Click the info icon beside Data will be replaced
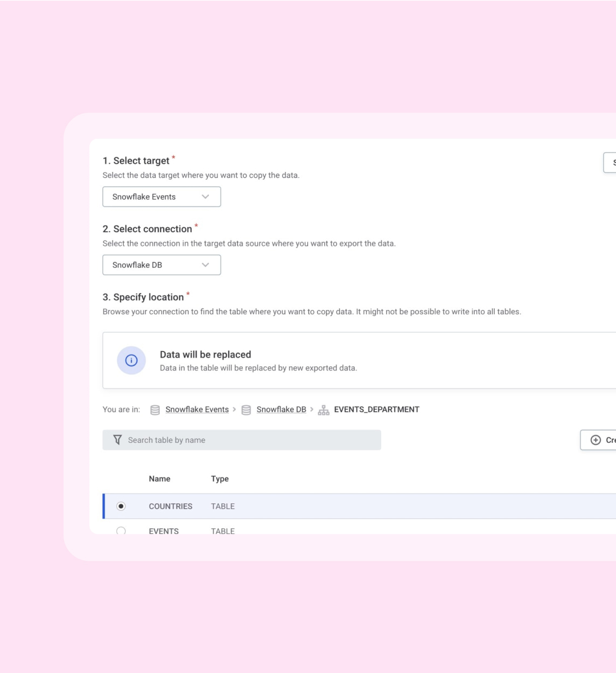Image resolution: width=616 pixels, height=673 pixels. tap(131, 360)
